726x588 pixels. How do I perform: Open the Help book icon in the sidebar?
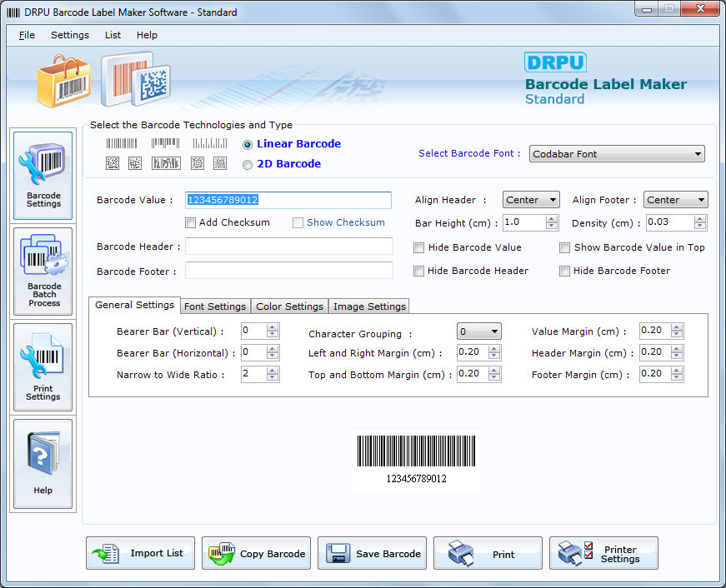pos(43,463)
